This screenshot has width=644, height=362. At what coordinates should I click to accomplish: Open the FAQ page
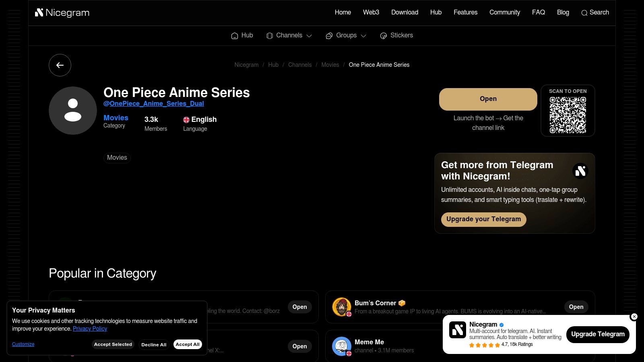pyautogui.click(x=539, y=12)
